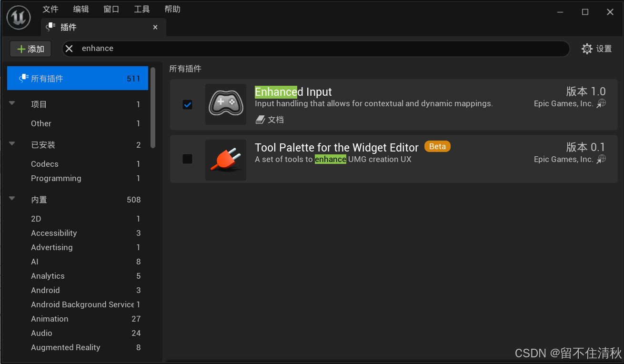Screen dimensions: 624x364
Task: Collapse the 项目 category
Action: pyautogui.click(x=12, y=103)
